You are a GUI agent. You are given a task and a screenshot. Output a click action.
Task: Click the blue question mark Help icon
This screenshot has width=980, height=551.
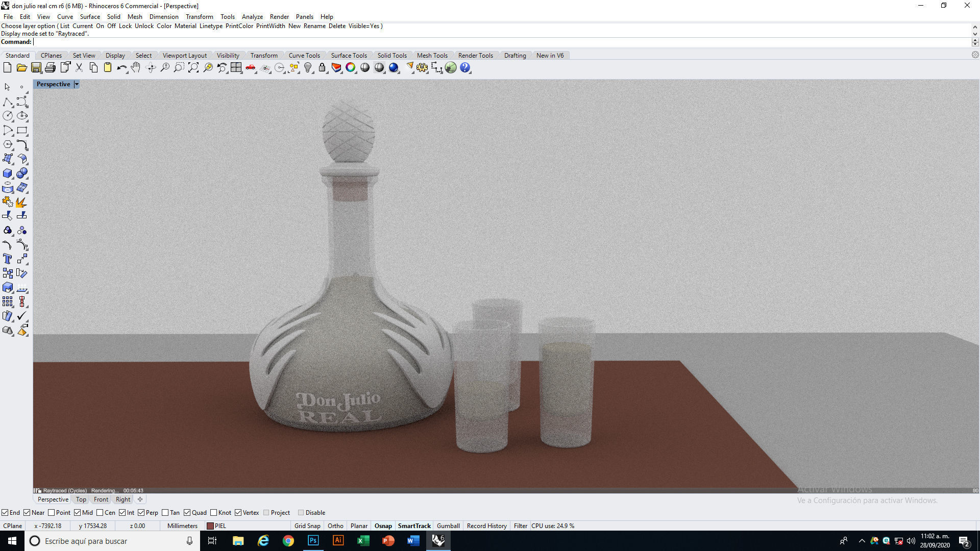465,68
